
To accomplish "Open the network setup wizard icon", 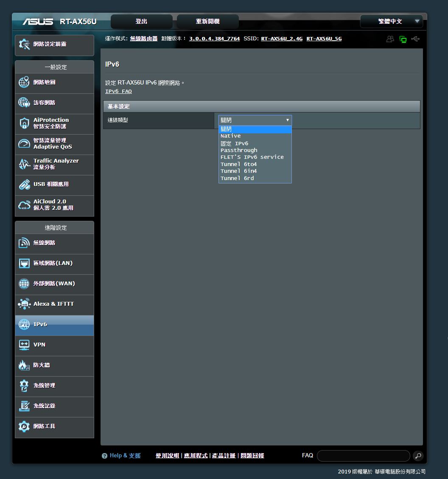I will coord(24,44).
